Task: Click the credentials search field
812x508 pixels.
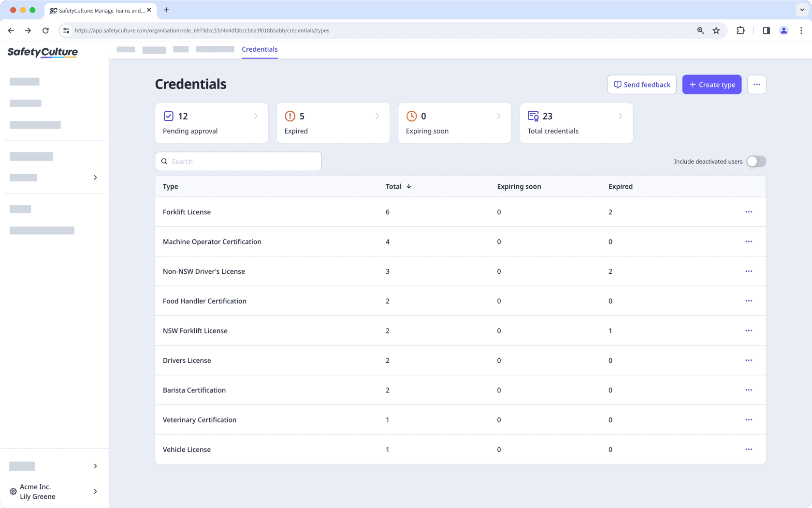Action: tap(238, 161)
